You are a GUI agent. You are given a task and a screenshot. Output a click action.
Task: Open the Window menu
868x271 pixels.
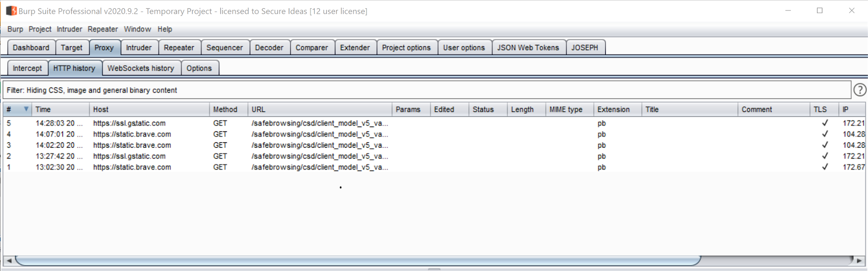point(137,29)
